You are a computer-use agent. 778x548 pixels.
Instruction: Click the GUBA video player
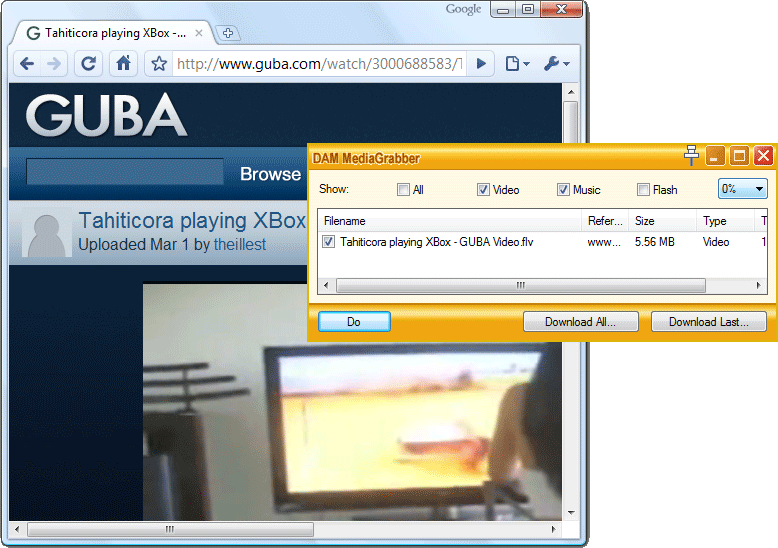coord(352,402)
